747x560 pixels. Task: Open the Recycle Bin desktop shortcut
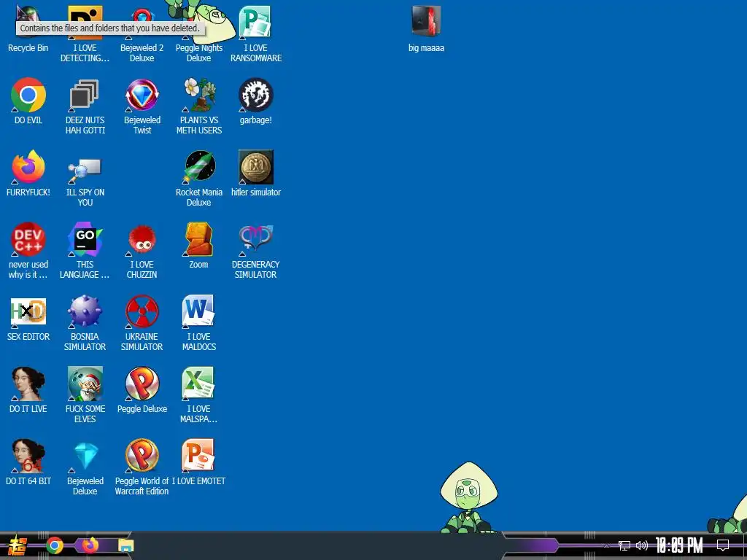(x=28, y=29)
